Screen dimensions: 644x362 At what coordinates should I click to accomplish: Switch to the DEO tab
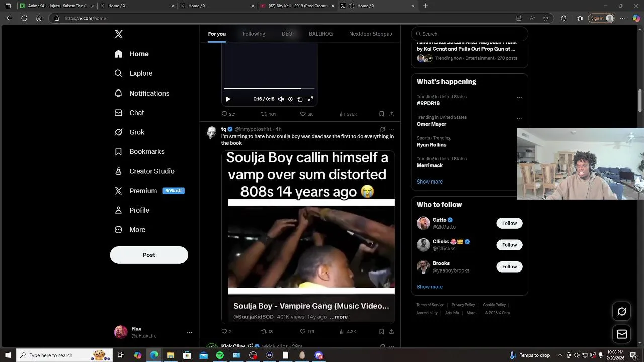[287, 34]
